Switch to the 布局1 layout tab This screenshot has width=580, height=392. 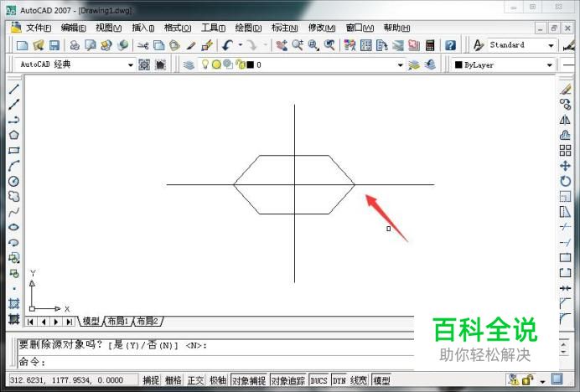point(118,321)
